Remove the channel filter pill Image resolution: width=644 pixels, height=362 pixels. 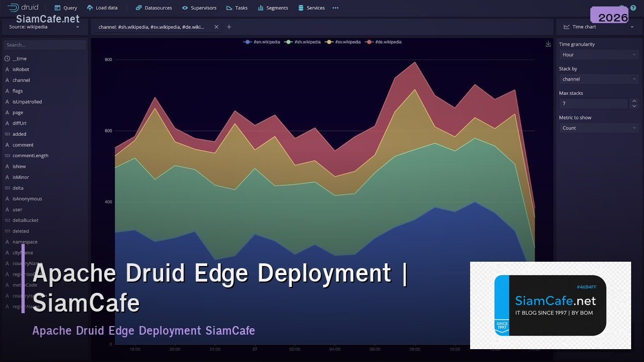216,26
